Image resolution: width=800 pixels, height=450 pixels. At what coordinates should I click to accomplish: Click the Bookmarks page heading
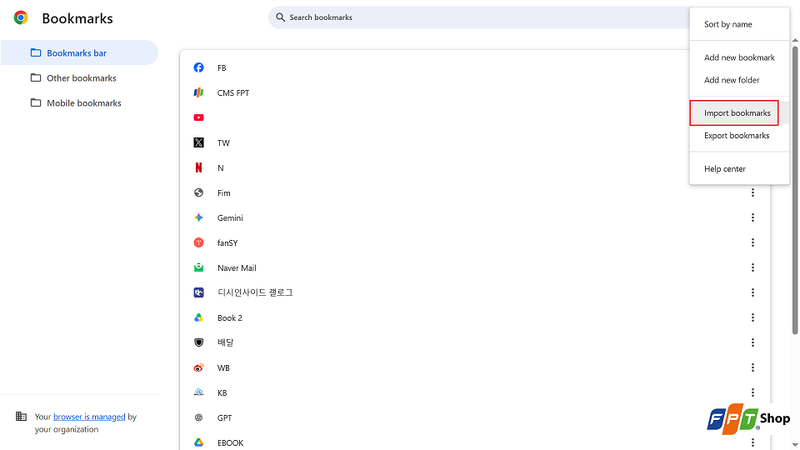click(x=78, y=18)
